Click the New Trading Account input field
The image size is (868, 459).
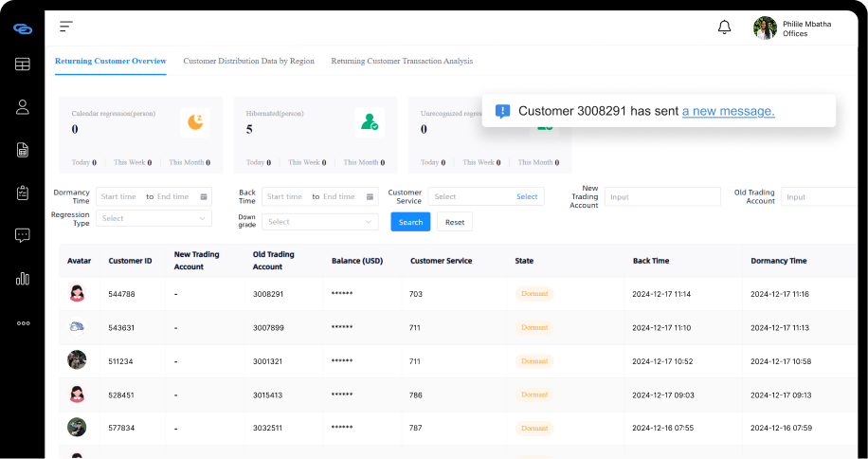[x=661, y=196]
